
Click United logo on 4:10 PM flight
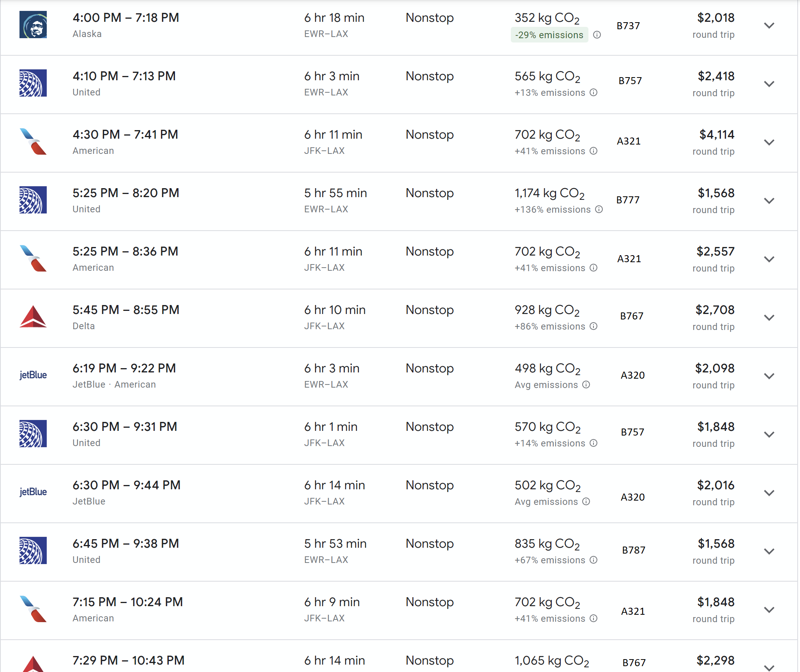(33, 83)
